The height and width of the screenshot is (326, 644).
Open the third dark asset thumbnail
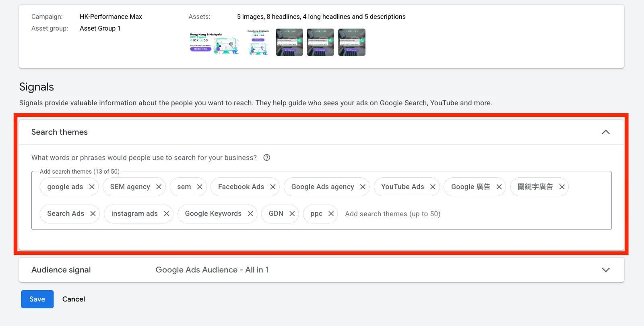[x=289, y=42]
